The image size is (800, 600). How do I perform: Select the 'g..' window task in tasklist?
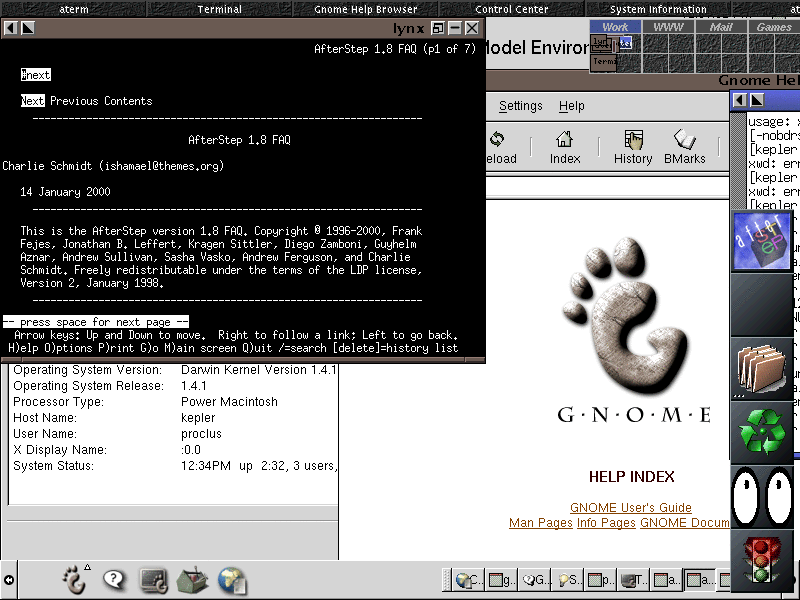coord(501,580)
